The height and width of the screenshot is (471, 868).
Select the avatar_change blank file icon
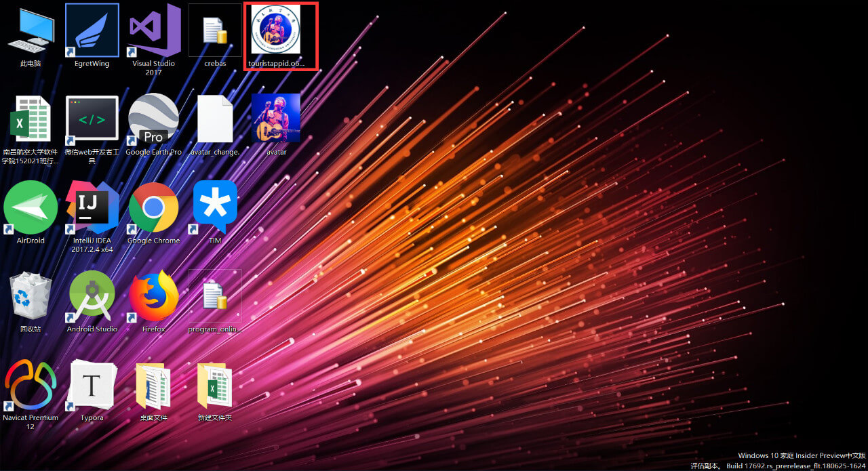point(215,119)
